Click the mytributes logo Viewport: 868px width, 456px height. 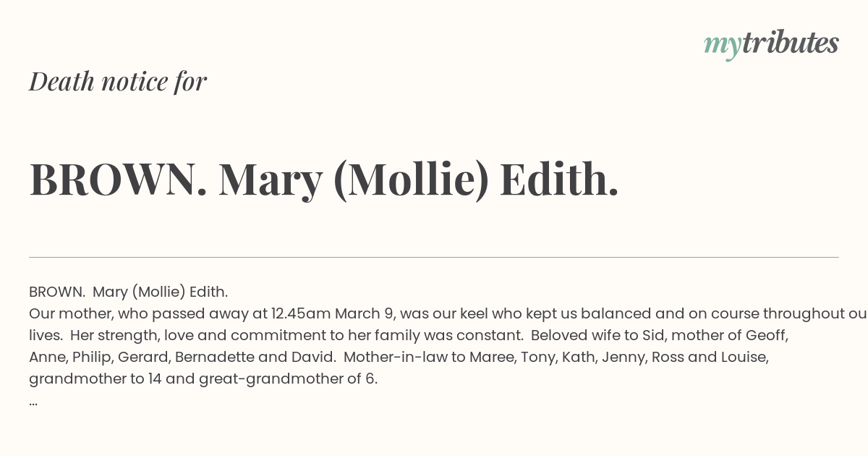771,44
